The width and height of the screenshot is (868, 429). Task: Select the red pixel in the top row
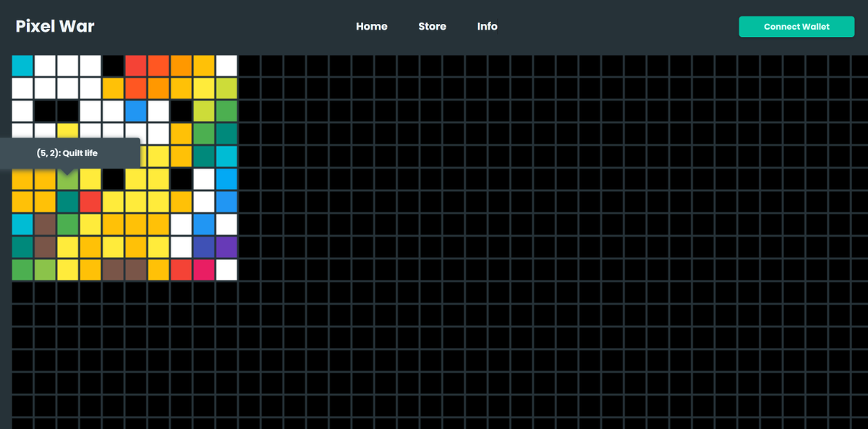[x=135, y=65]
